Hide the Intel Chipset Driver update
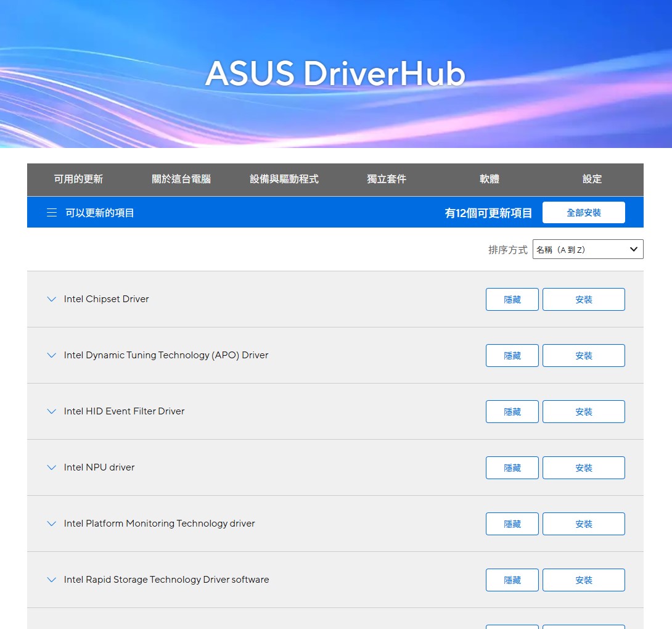Viewport: 672px width, 629px height. click(512, 299)
